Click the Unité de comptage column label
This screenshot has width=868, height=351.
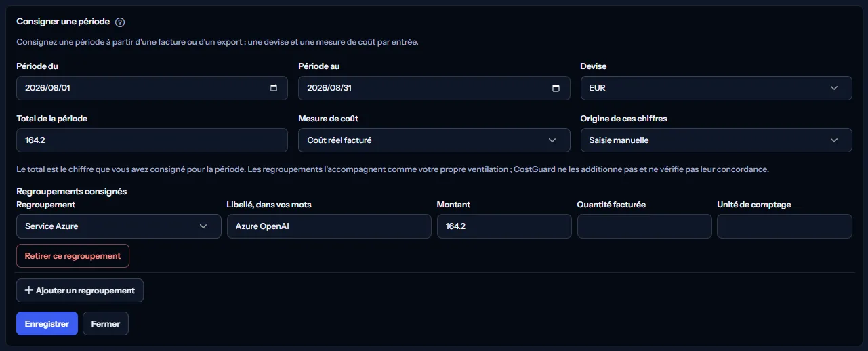click(x=754, y=205)
